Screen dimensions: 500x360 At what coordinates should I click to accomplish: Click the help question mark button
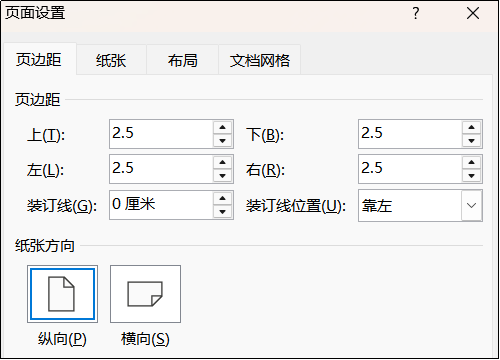pos(416,14)
